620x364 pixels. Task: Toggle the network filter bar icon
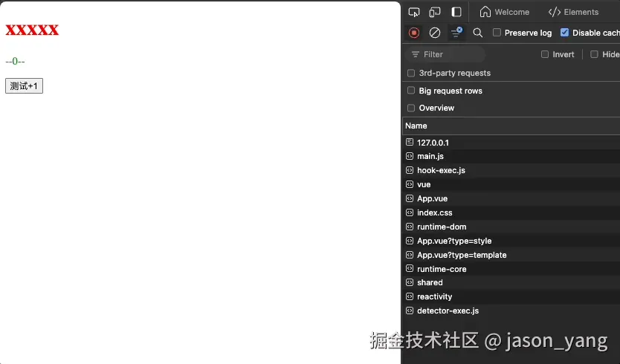tap(456, 33)
